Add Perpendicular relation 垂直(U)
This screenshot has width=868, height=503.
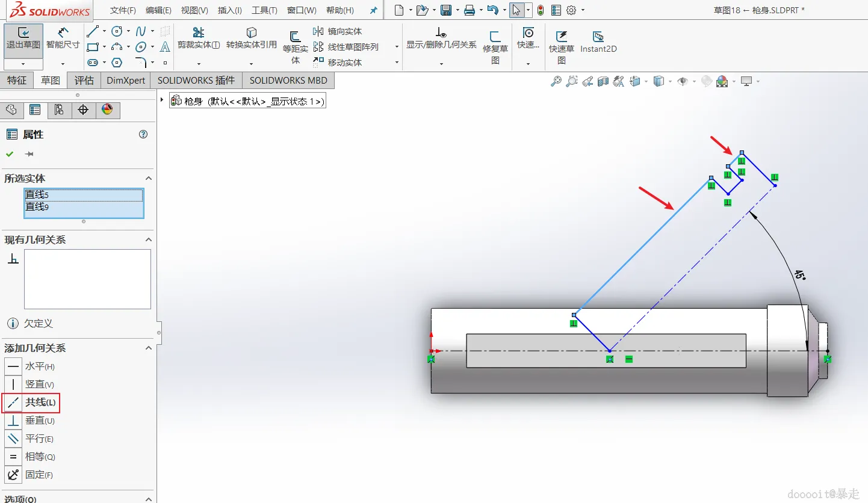click(31, 421)
